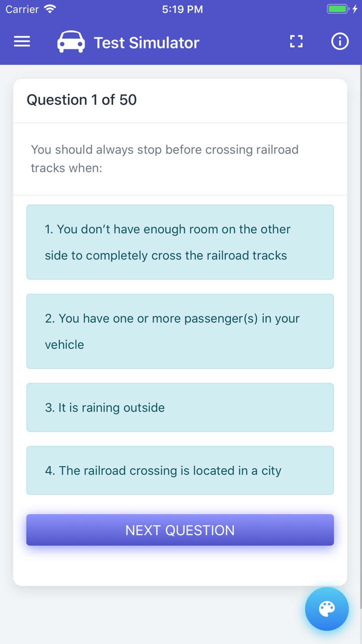Select answer 2 about passengers in vehicle
This screenshot has height=644, width=362.
pyautogui.click(x=180, y=331)
